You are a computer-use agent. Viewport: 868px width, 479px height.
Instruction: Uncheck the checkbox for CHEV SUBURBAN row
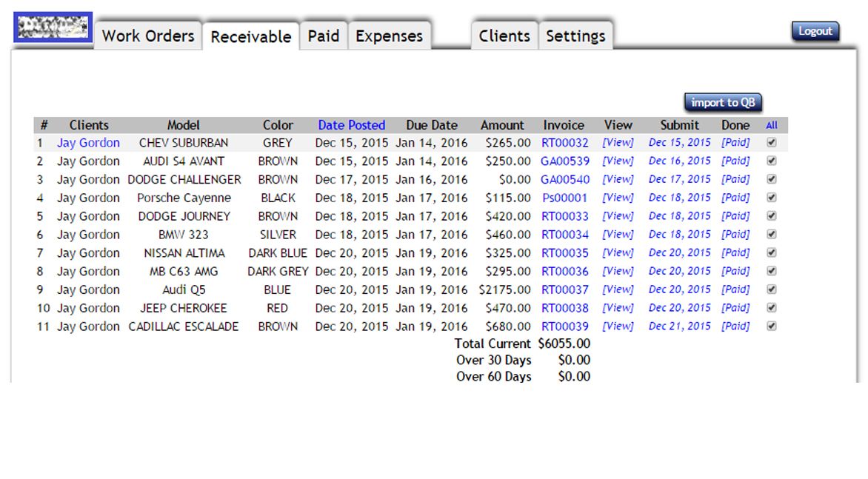tap(771, 142)
